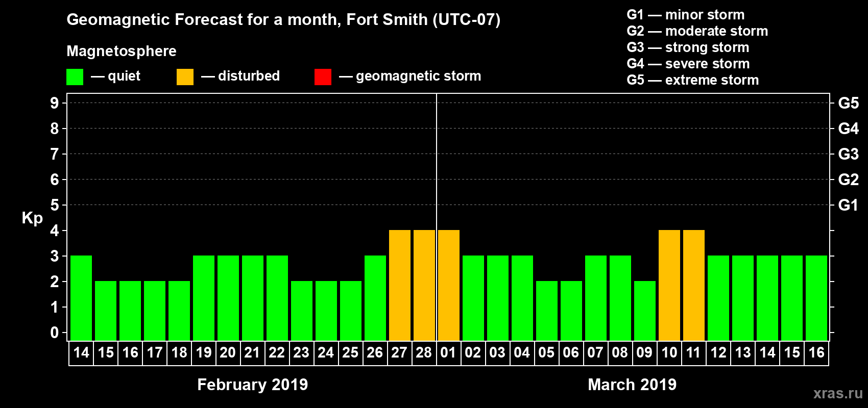Click the Kp axis label
This screenshot has width=868, height=408.
pyautogui.click(x=32, y=218)
